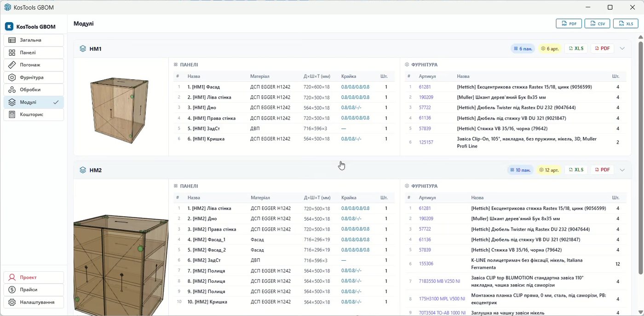Click the Налаштування gear icon
The image size is (644, 316).
coord(12,302)
